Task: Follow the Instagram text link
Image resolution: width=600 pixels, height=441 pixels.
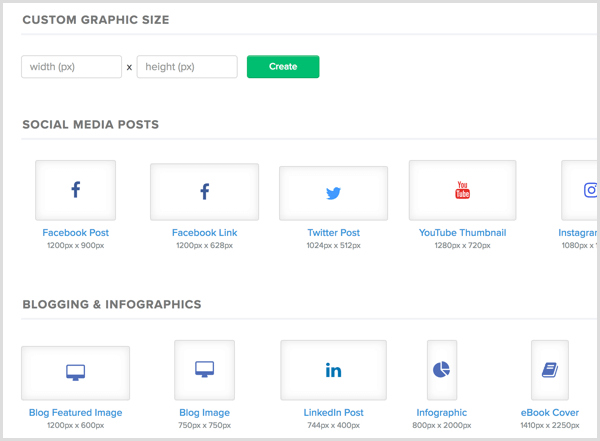Action: 578,233
